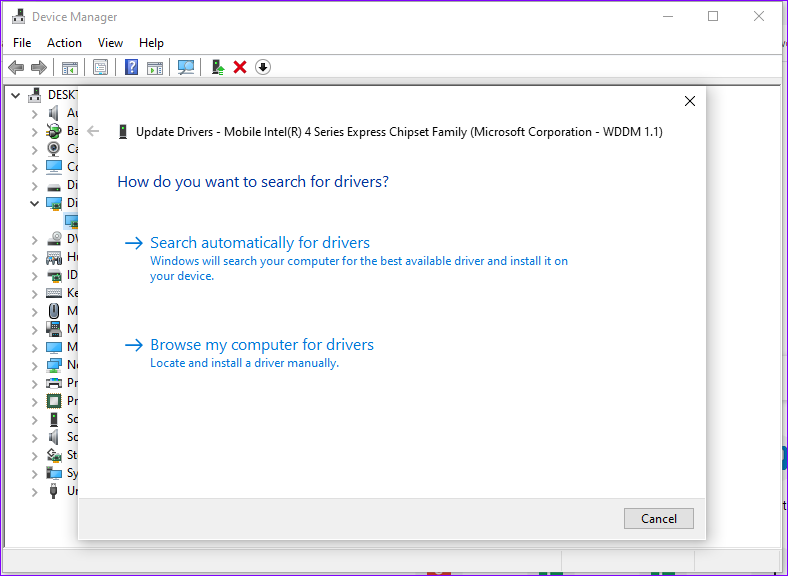Open the Action menu

(x=64, y=43)
